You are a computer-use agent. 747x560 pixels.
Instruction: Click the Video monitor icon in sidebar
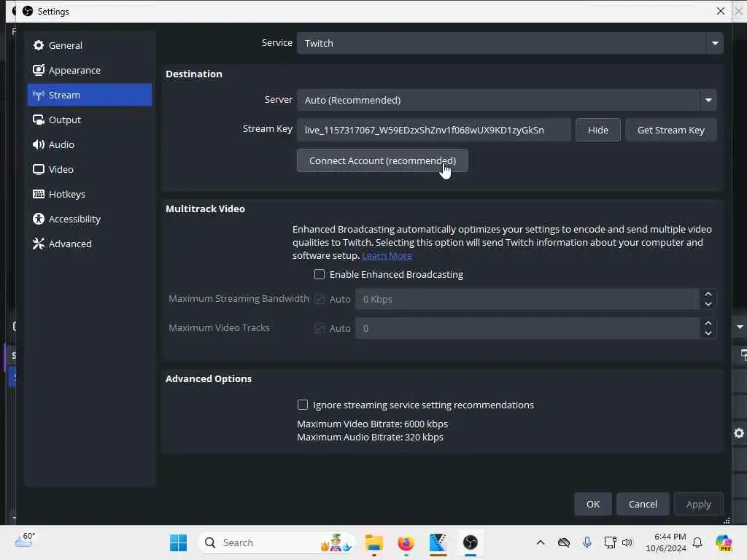point(39,169)
